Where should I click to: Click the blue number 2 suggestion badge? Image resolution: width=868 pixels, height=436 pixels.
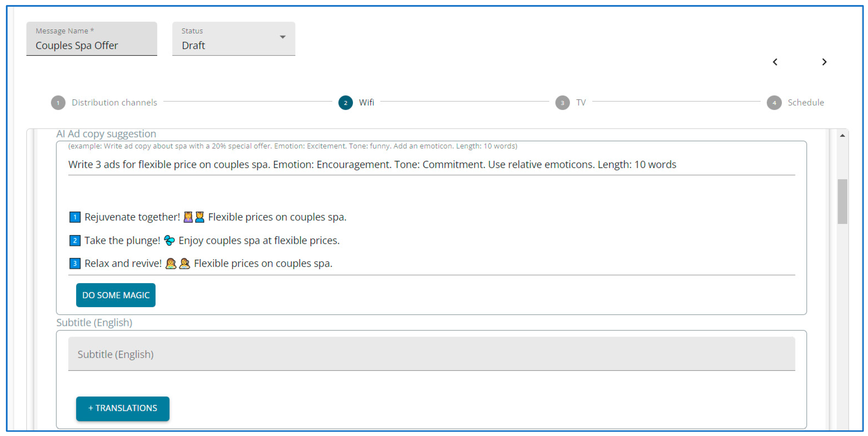tap(75, 240)
